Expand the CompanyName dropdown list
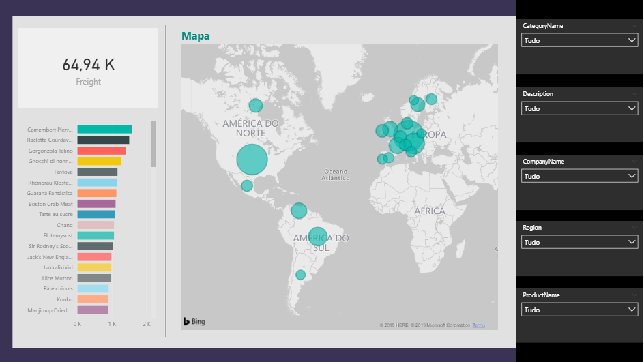 579,176
